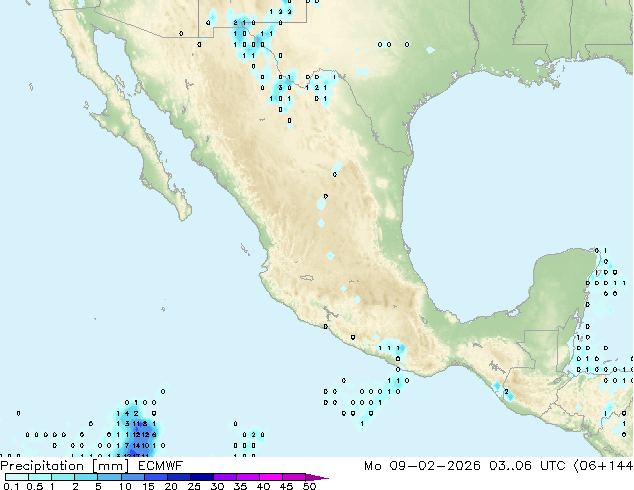Click the '35' legend scale label
This screenshot has height=490, width=634.
point(240,486)
